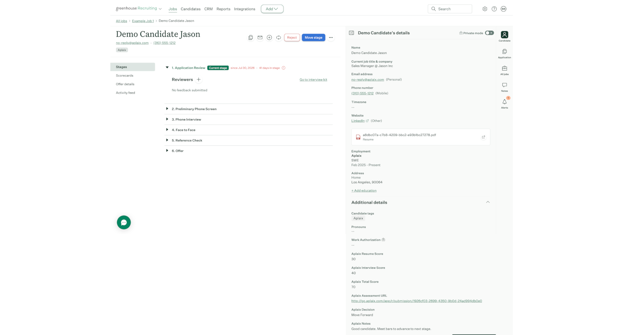Expand the Offer stage
The width and height of the screenshot is (644, 335).
click(x=167, y=151)
